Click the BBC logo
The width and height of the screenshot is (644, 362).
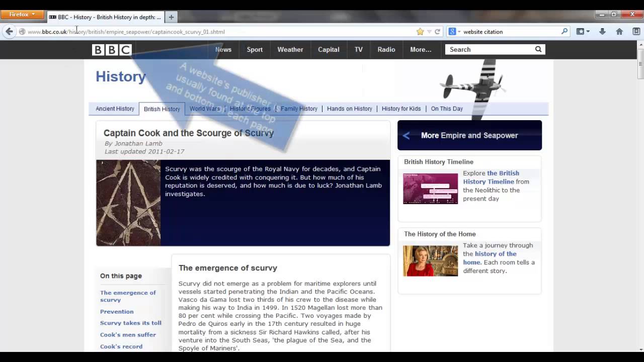[x=112, y=50]
